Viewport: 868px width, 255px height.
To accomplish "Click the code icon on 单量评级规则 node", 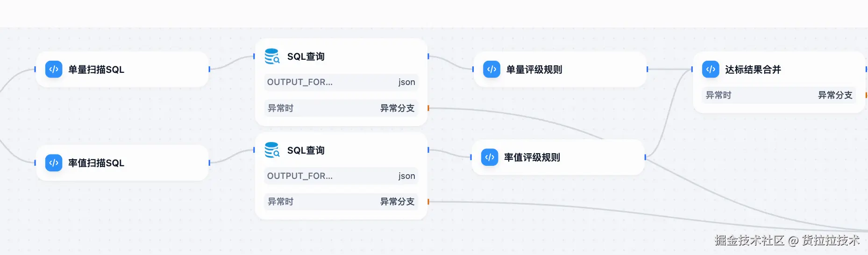I will click(x=491, y=70).
